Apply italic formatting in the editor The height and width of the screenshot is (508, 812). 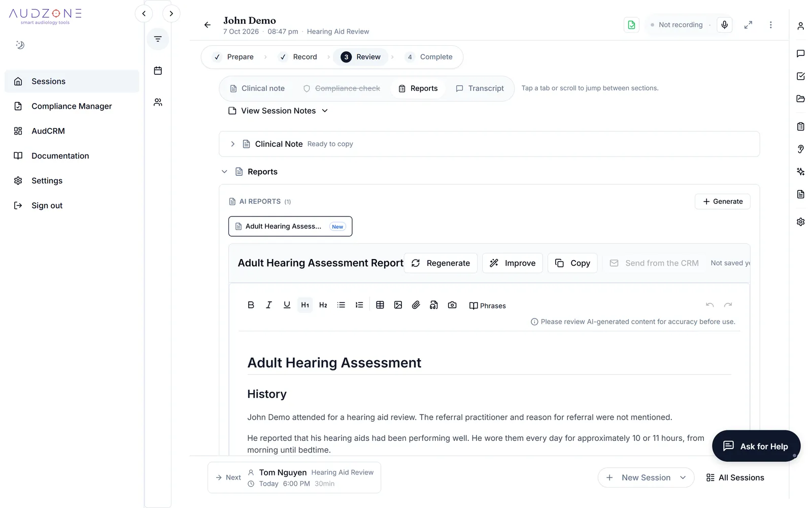tap(269, 305)
